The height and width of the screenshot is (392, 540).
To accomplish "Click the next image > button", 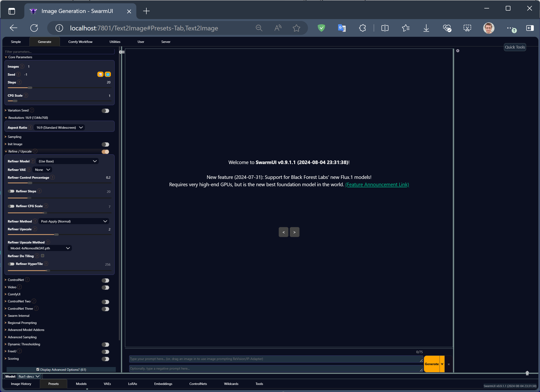I will click(295, 232).
